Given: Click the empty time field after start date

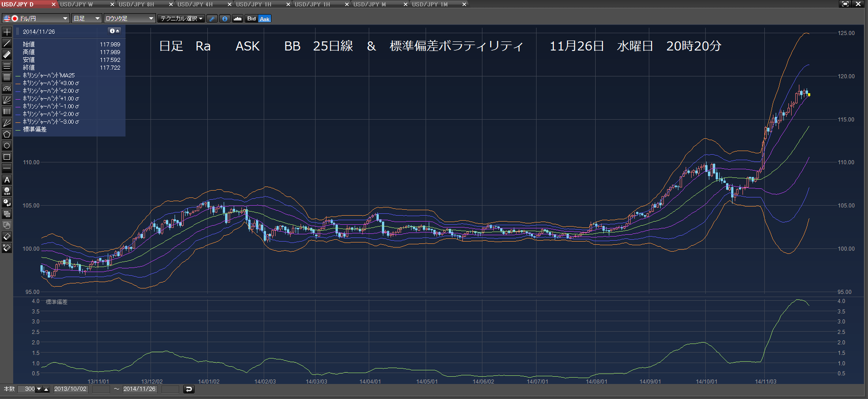Looking at the screenshot, I should [101, 389].
